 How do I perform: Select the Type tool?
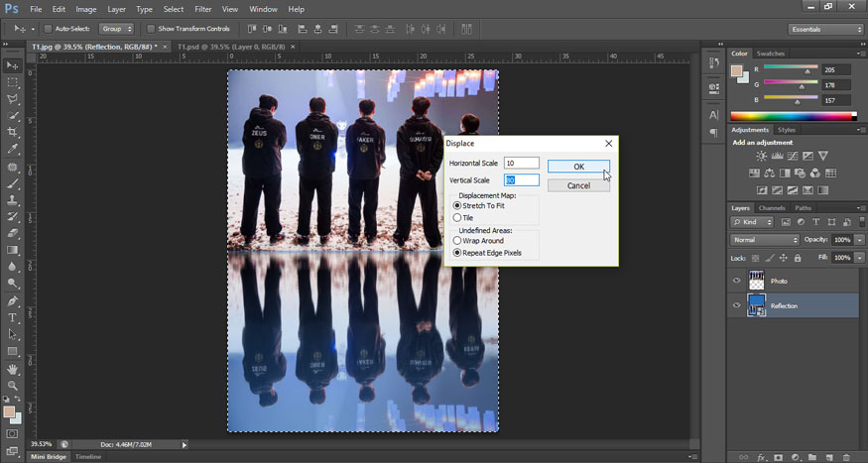13,317
